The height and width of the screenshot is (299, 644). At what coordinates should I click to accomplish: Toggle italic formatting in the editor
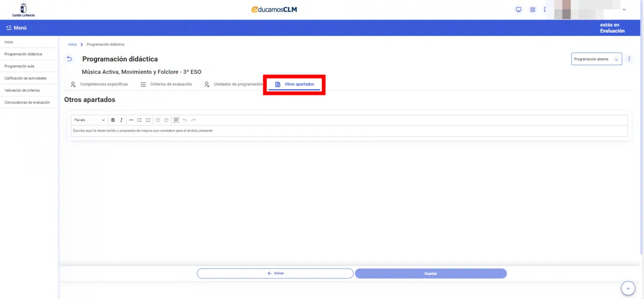tap(121, 120)
